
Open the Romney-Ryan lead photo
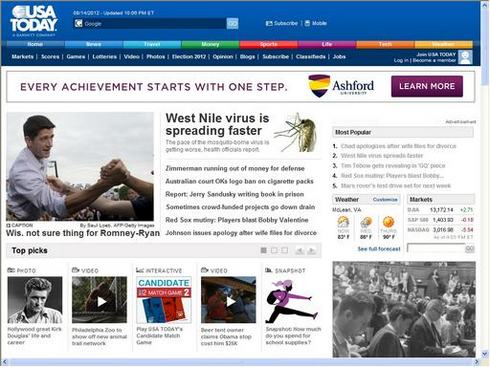80,166
